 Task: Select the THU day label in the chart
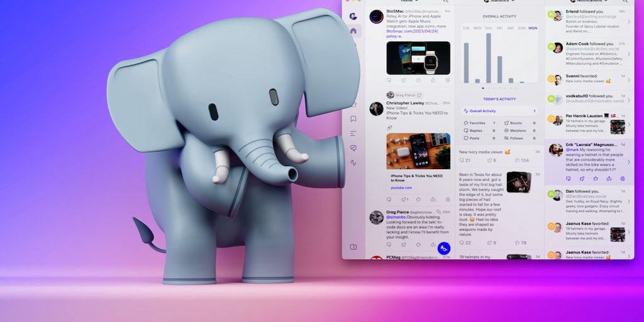pos(488,28)
